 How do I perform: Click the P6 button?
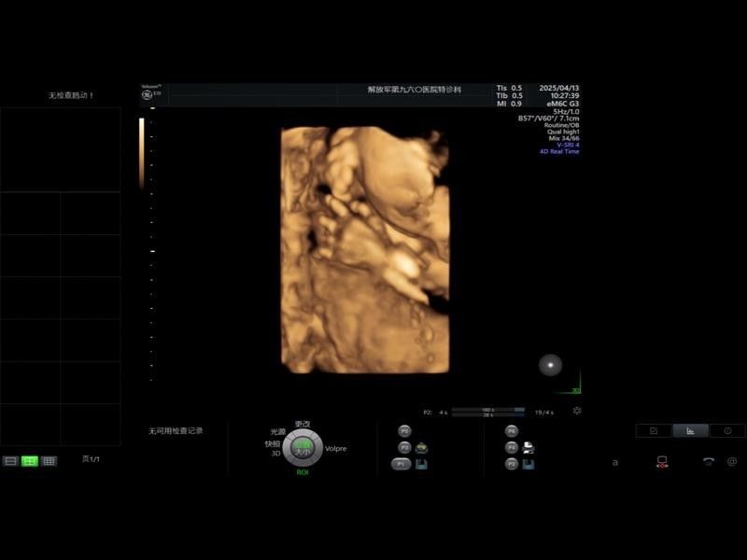(511, 431)
